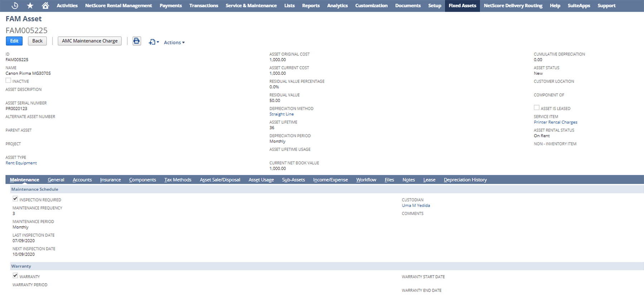Viewport: 644px width, 302px height.
Task: Switch to the Depreciation History subtab
Action: tap(465, 180)
